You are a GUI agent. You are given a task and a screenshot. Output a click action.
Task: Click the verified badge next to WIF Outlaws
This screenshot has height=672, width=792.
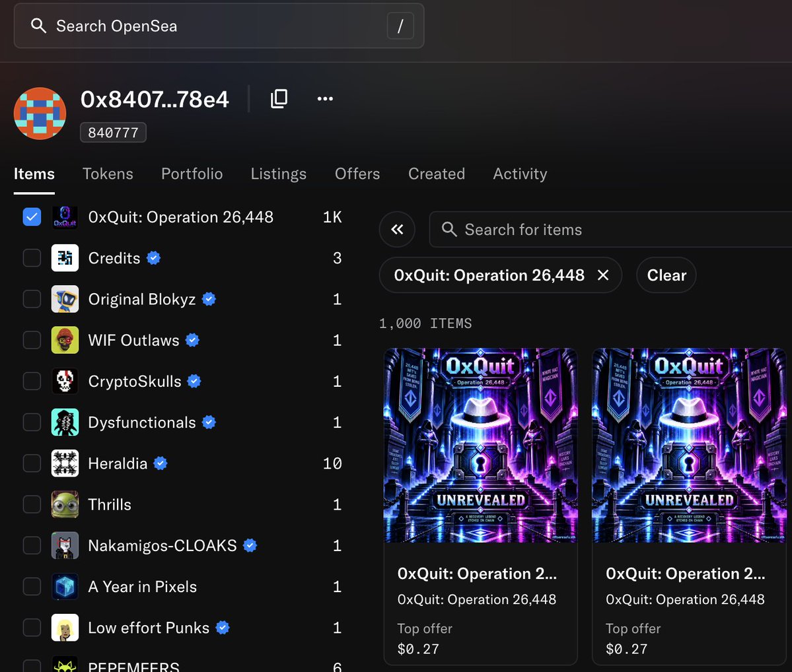192,341
